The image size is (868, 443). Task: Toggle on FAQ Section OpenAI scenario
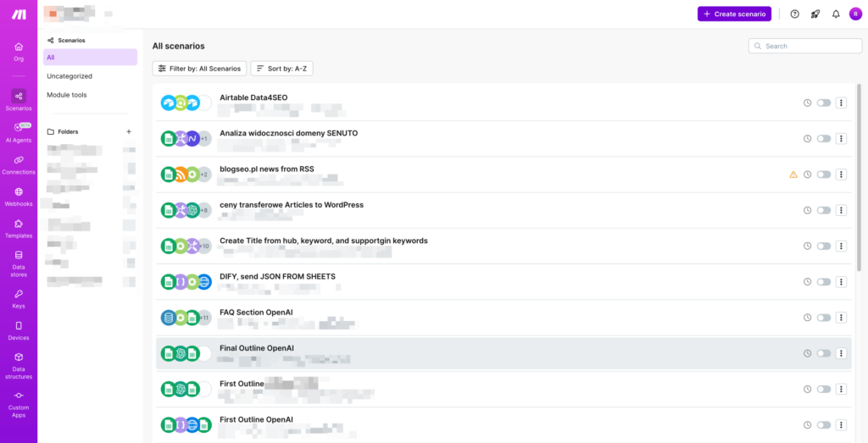(823, 318)
